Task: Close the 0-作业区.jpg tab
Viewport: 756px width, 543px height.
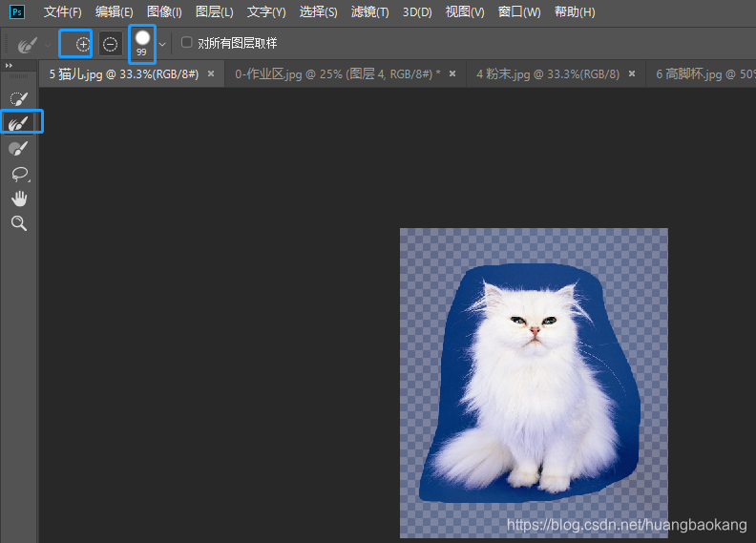Action: [x=452, y=73]
